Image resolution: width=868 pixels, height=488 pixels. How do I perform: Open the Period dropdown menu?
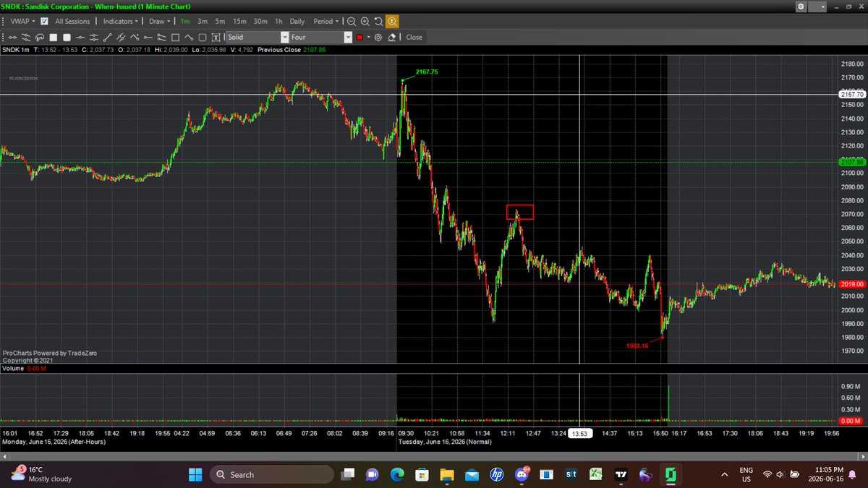coord(326,22)
